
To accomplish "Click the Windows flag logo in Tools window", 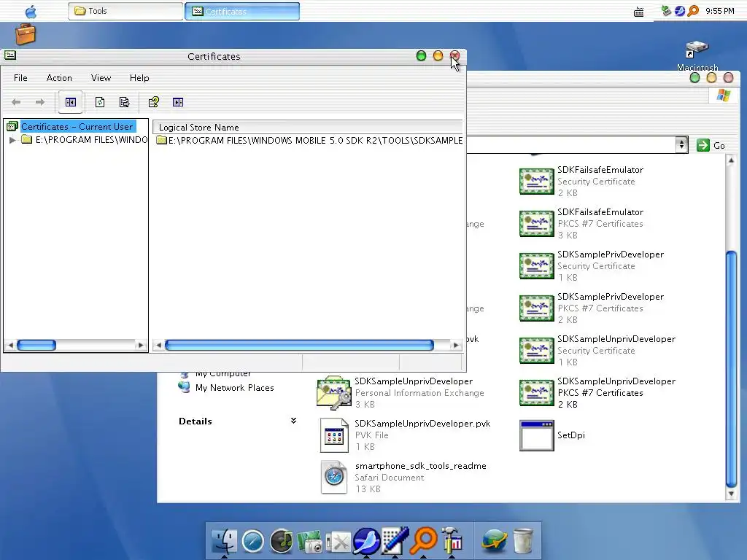I will click(x=723, y=96).
